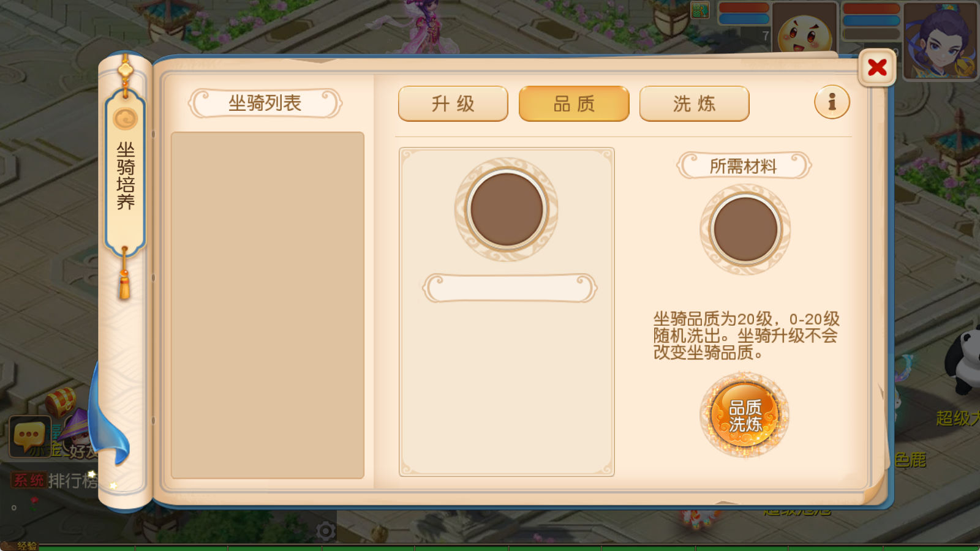The width and height of the screenshot is (980, 551).
Task: Open the 洗炼 tab
Action: tap(695, 103)
